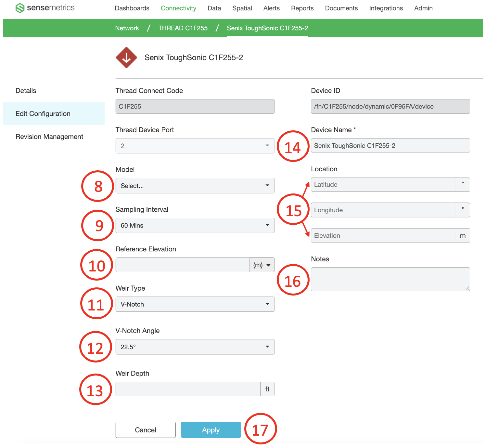Image resolution: width=486 pixels, height=448 pixels.
Task: Open the Dashboards menu
Action: 132,8
